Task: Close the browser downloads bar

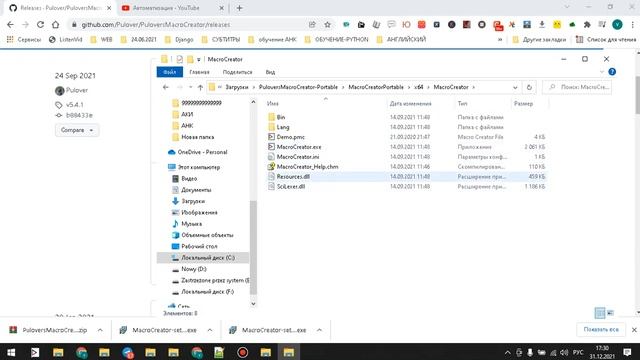Action: [634, 330]
